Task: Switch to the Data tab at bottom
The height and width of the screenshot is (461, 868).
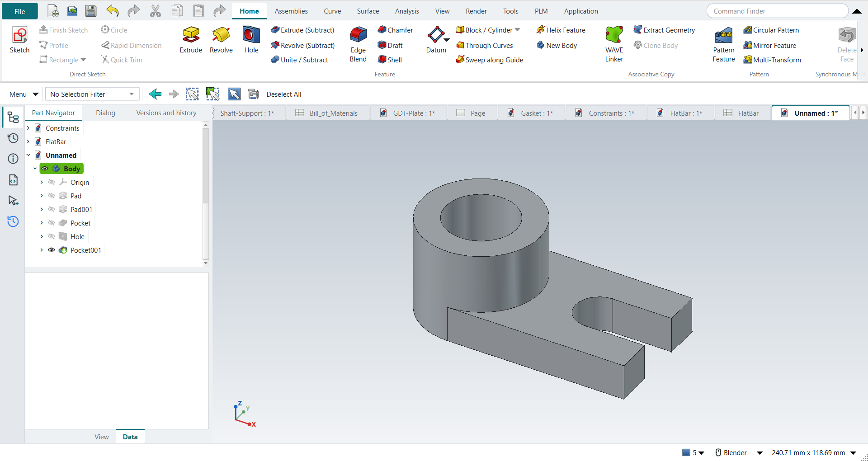Action: [x=130, y=437]
